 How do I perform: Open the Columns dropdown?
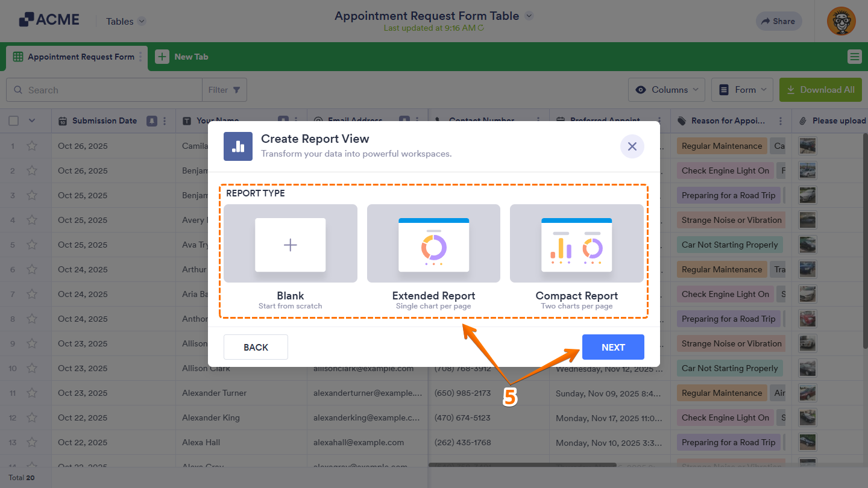tap(667, 90)
